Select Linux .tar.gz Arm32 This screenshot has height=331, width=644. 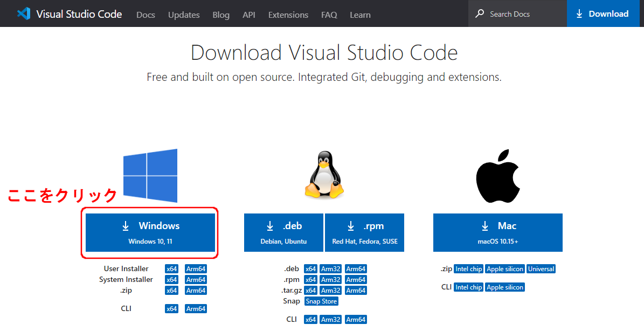pos(331,291)
